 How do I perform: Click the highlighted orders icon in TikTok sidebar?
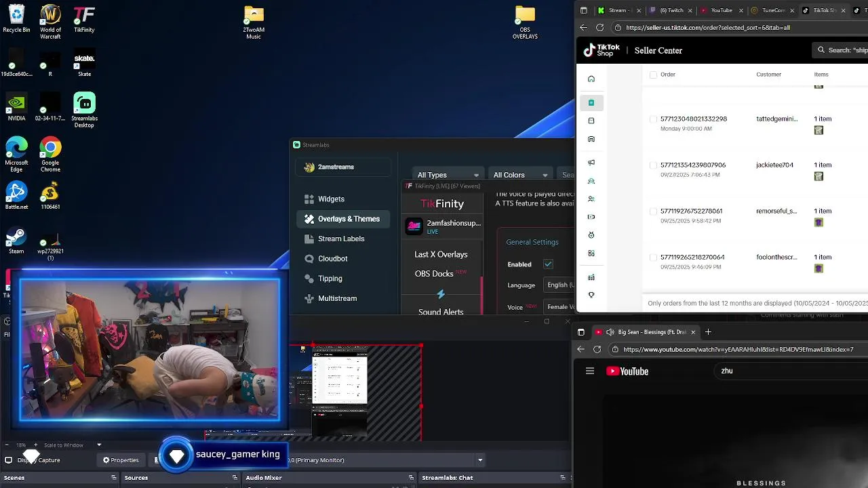click(591, 102)
